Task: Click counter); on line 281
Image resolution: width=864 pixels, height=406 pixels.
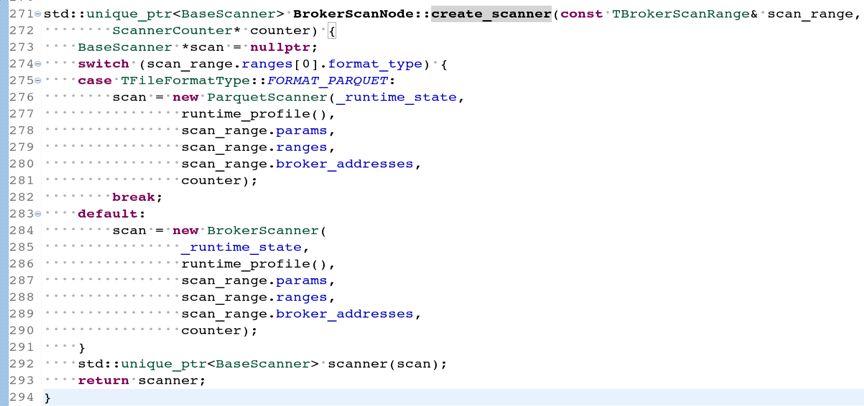Action: point(219,181)
